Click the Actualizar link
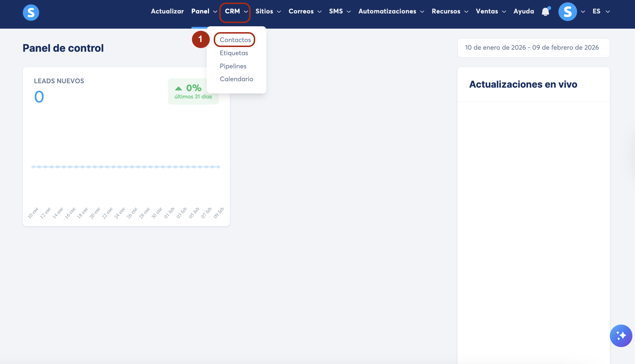Viewport: 635px width, 364px height. click(x=167, y=11)
